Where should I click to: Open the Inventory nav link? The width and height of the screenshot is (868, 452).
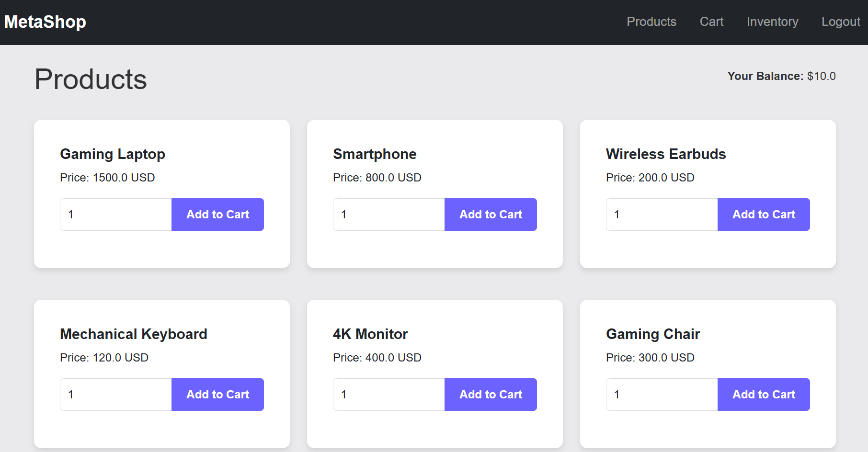point(772,22)
